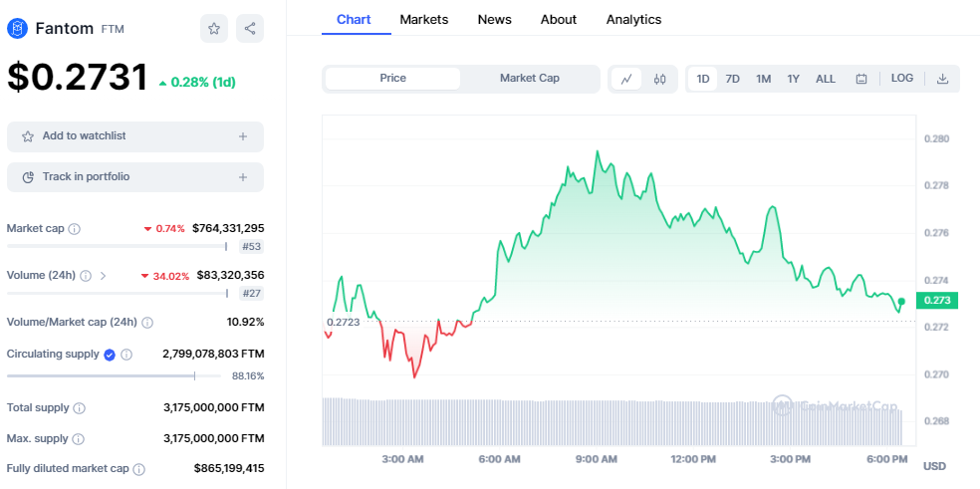Viewport: 980px width, 489px height.
Task: Click the $865,199,415 diluted cap value
Action: coord(229,468)
